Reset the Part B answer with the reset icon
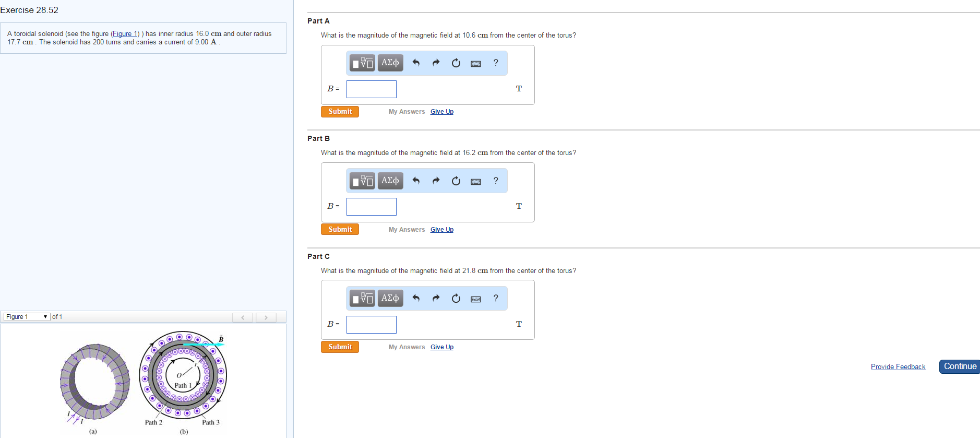Image resolution: width=980 pixels, height=438 pixels. click(x=456, y=181)
